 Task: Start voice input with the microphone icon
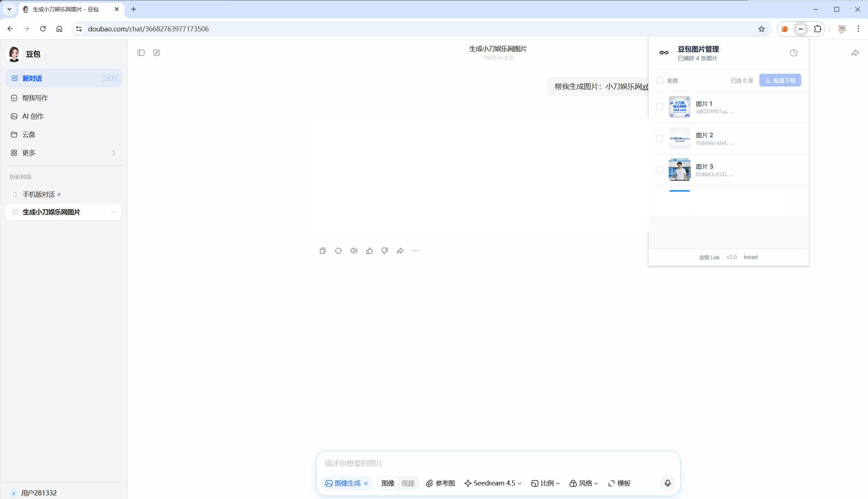click(668, 483)
